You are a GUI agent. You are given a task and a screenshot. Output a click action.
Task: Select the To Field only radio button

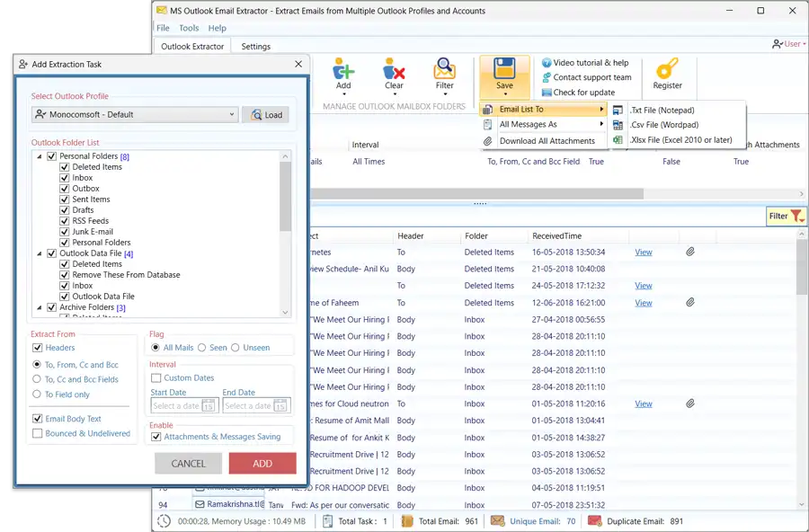click(37, 395)
